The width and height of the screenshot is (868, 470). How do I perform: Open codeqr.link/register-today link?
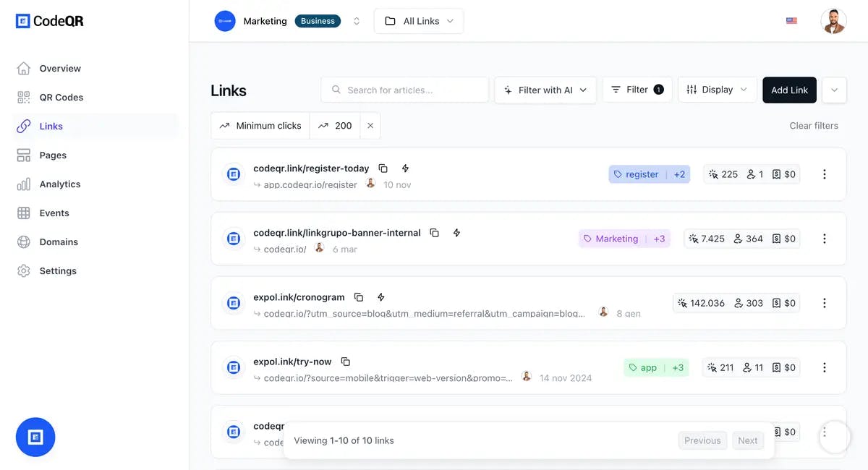[311, 168]
